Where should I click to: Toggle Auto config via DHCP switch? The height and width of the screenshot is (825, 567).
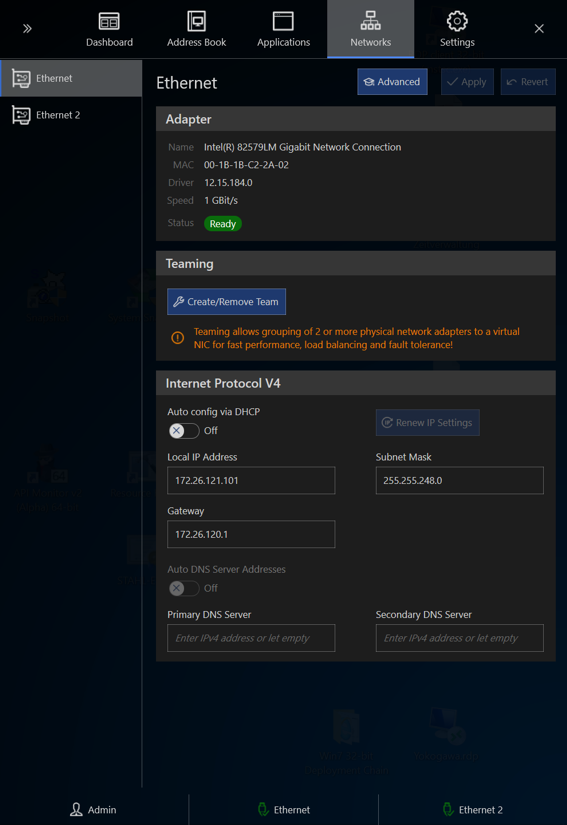click(184, 430)
